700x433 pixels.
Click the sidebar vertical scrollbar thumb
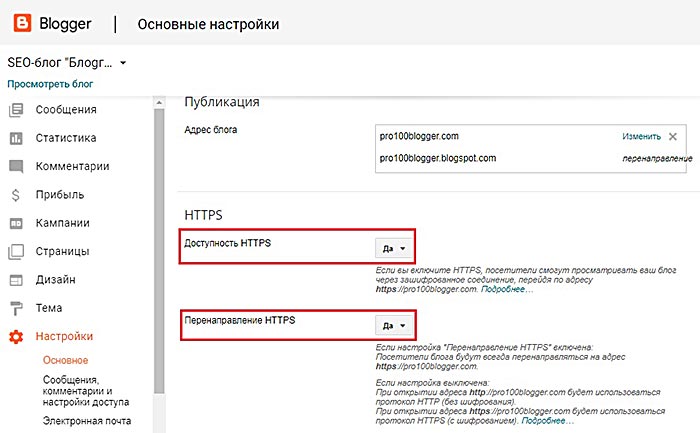tap(159, 252)
